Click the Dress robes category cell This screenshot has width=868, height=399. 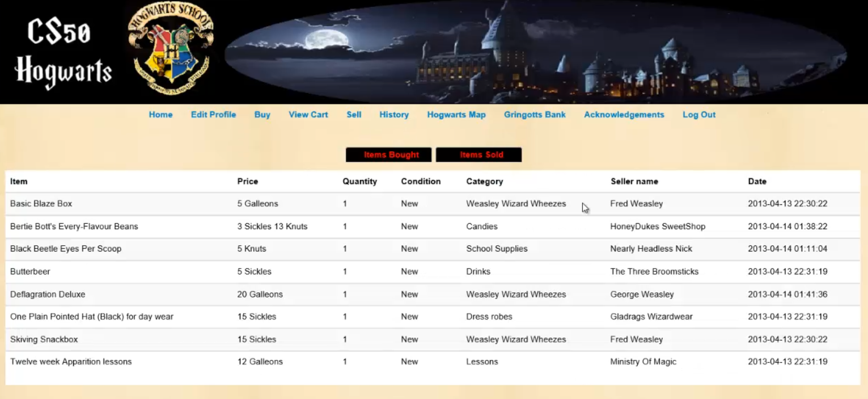pyautogui.click(x=489, y=317)
